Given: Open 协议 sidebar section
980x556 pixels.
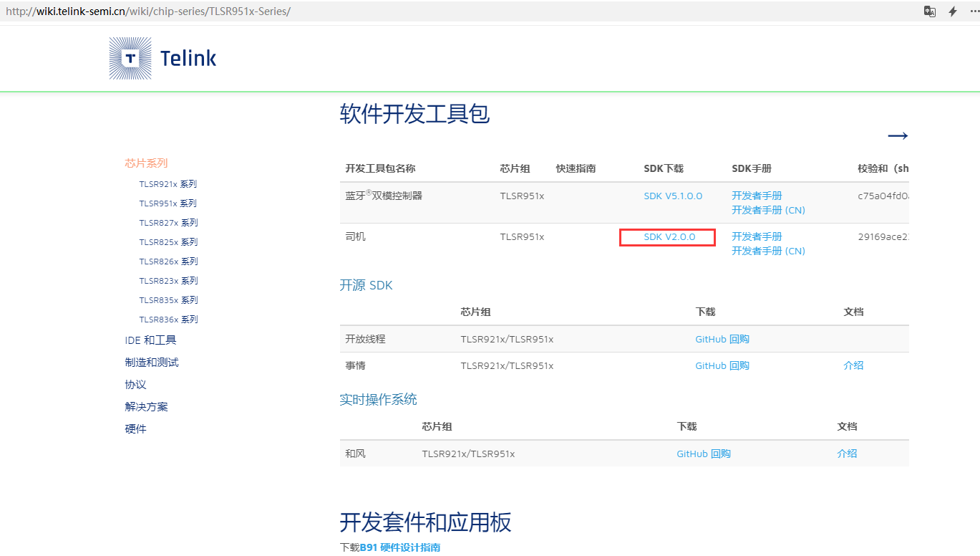Looking at the screenshot, I should point(135,385).
